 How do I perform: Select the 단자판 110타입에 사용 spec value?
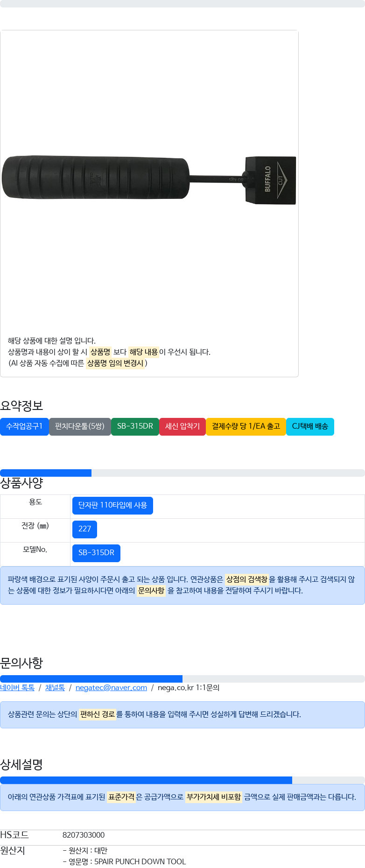112,505
